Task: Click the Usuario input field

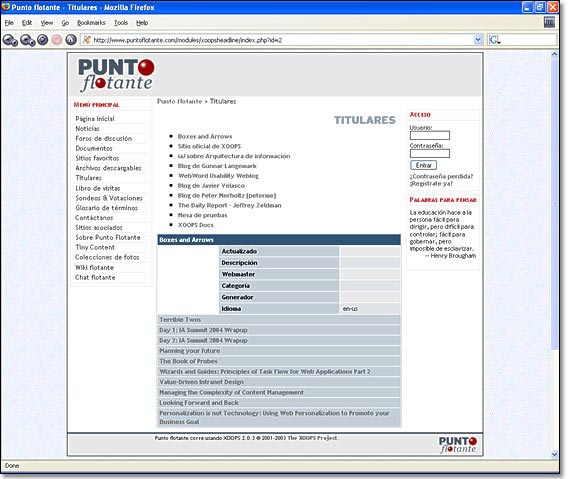Action: tap(430, 136)
